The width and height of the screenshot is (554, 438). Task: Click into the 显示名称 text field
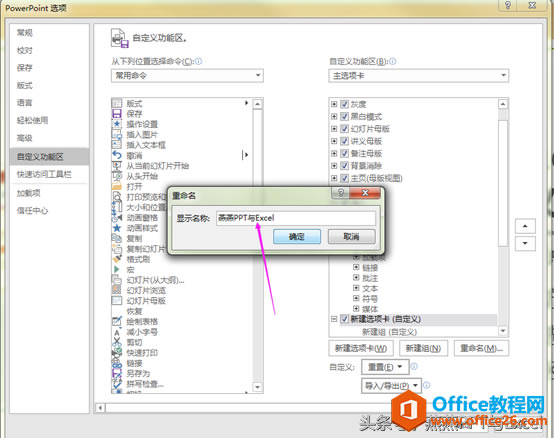(296, 218)
